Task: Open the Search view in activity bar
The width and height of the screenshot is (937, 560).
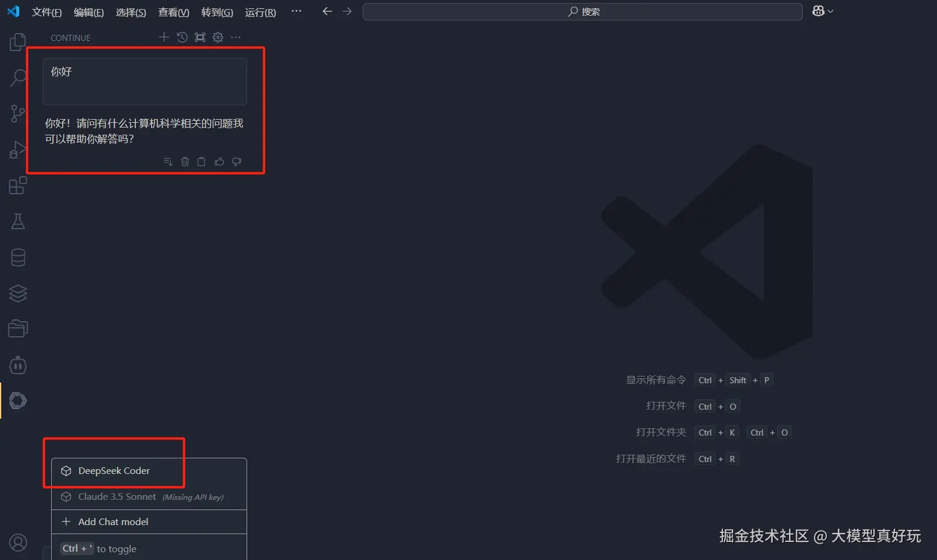Action: [18, 78]
